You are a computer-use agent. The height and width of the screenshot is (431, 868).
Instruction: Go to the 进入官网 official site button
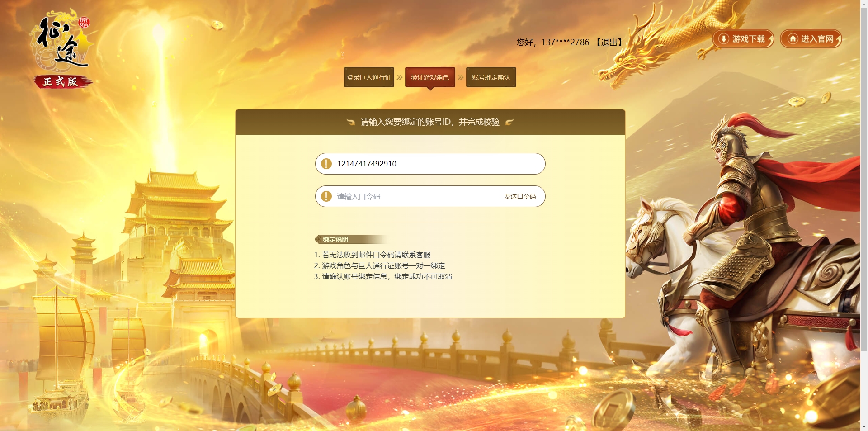pyautogui.click(x=811, y=39)
